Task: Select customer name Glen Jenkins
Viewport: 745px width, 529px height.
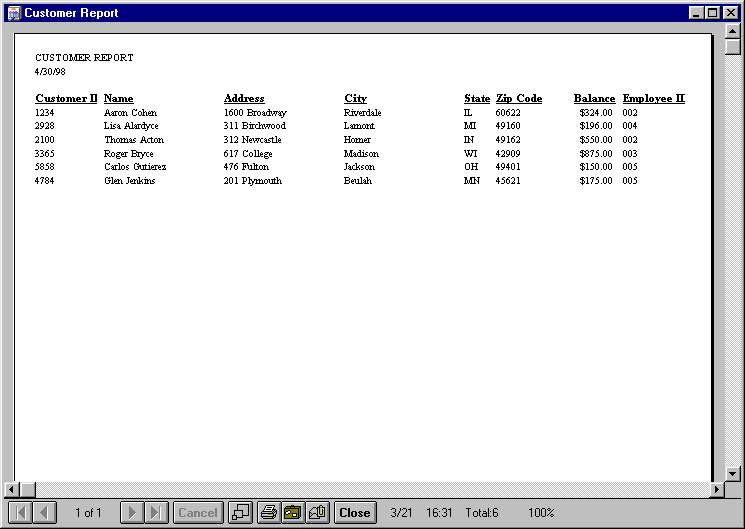Action: 130,181
